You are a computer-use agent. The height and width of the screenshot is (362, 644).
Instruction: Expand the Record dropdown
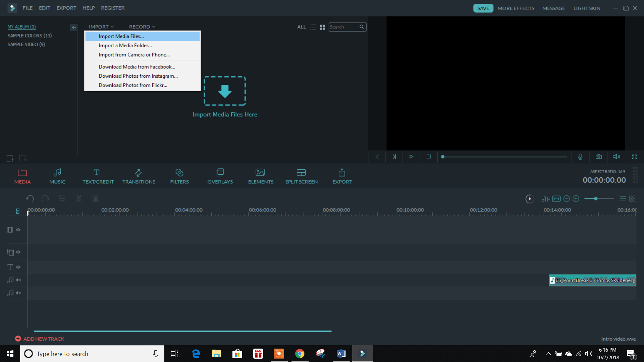142,26
